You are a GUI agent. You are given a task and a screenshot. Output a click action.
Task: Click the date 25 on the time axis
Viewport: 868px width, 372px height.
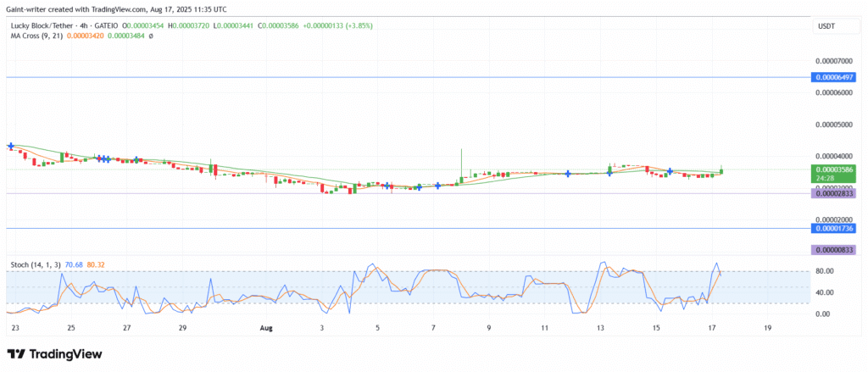pyautogui.click(x=71, y=328)
